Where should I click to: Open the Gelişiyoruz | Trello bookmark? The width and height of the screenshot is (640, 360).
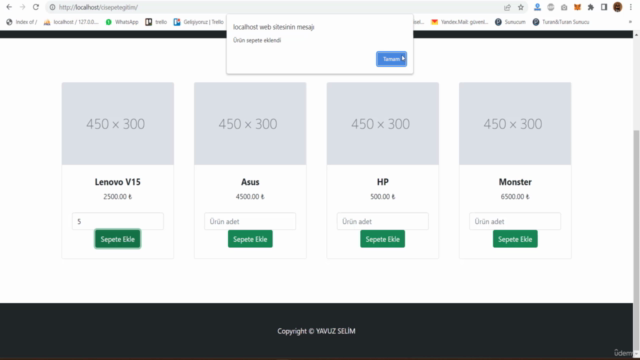198,22
